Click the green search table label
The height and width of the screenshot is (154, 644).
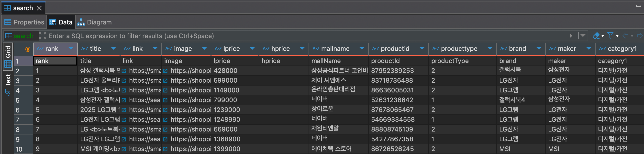[23, 36]
